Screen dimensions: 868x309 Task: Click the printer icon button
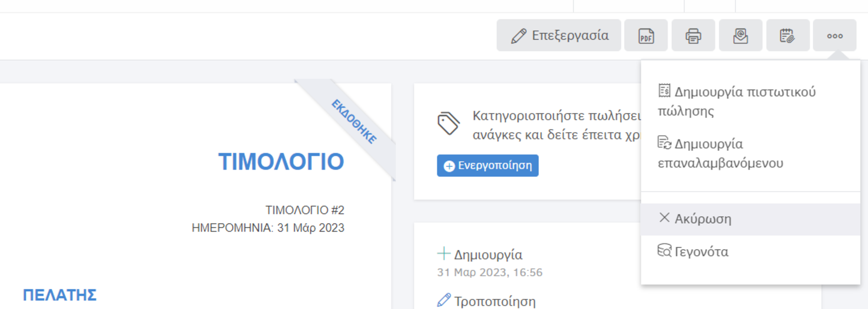(x=693, y=36)
